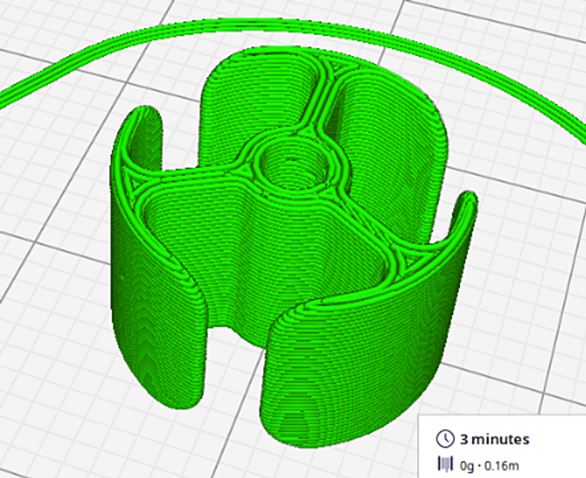The width and height of the screenshot is (586, 478).
Task: Click the filament spool material icon
Action: point(445,465)
